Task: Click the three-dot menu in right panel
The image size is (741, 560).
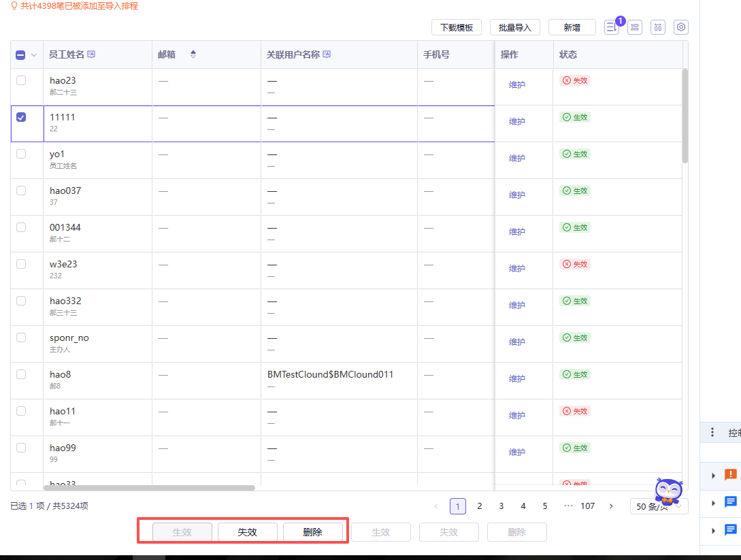Action: (x=712, y=432)
